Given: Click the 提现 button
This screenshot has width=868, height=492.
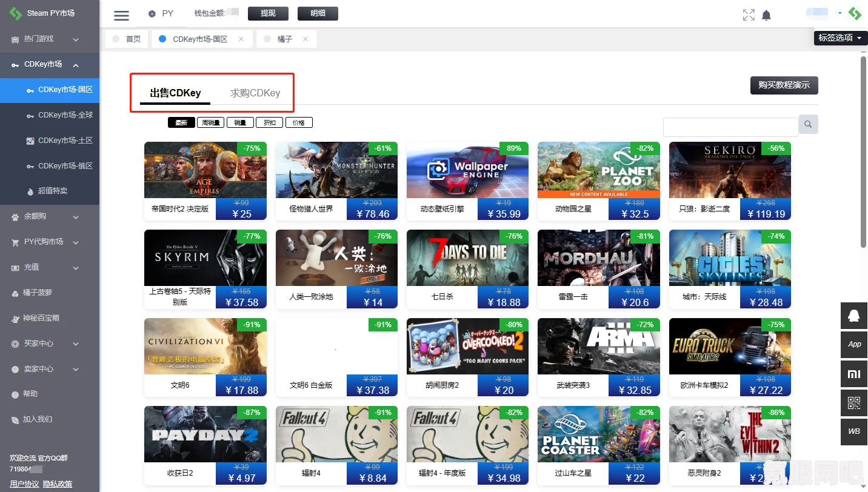Looking at the screenshot, I should coord(267,13).
